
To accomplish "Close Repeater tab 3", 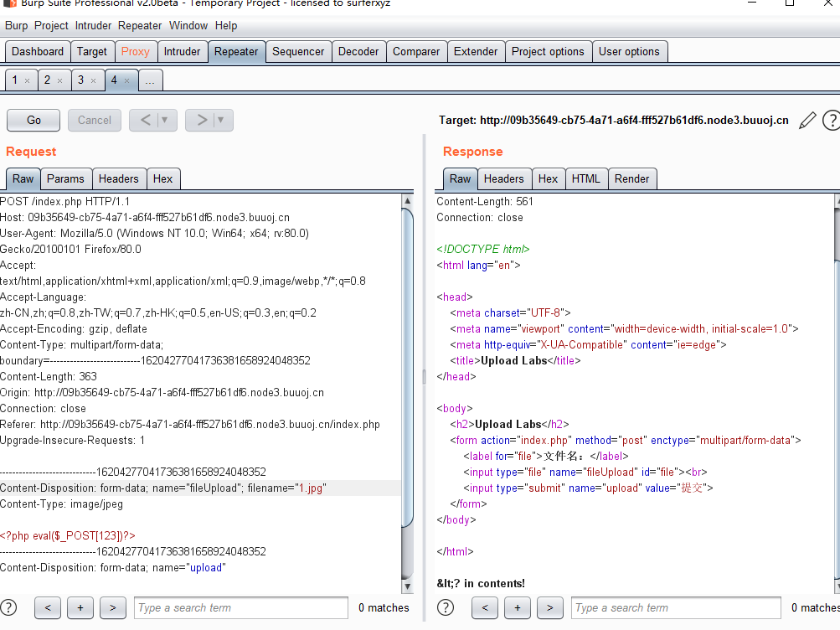I will tap(93, 81).
